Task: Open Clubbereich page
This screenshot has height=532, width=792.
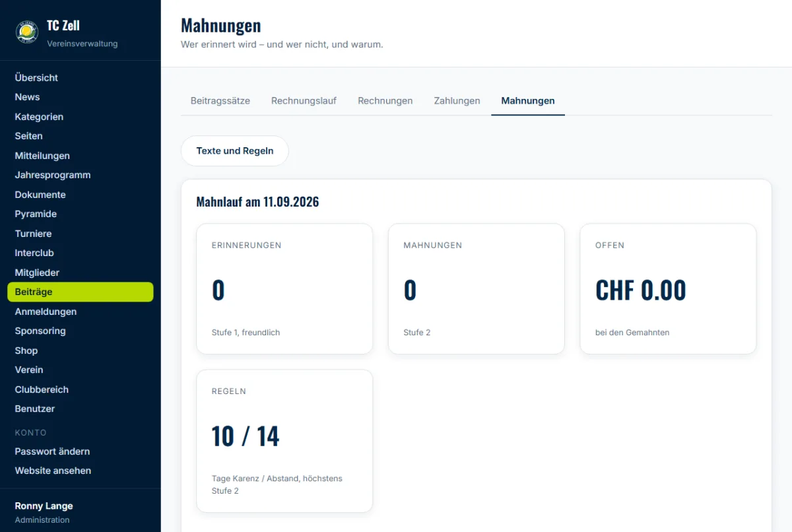Action: (x=80, y=389)
